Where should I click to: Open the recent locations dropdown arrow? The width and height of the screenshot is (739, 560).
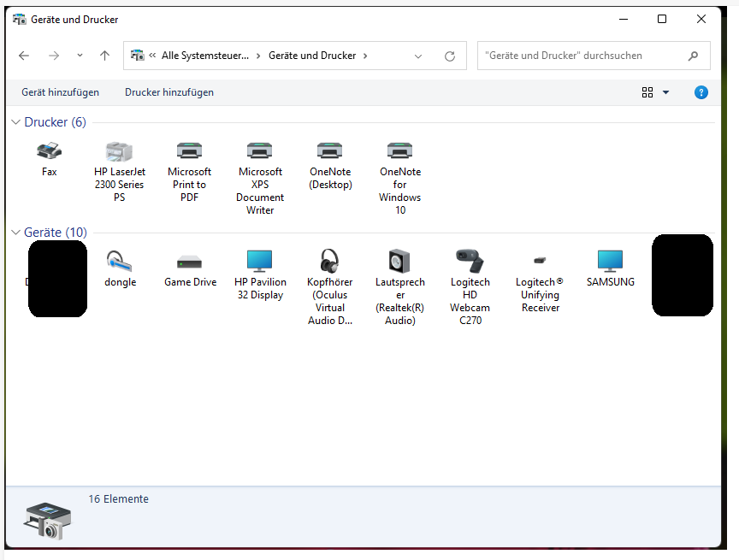pyautogui.click(x=80, y=56)
